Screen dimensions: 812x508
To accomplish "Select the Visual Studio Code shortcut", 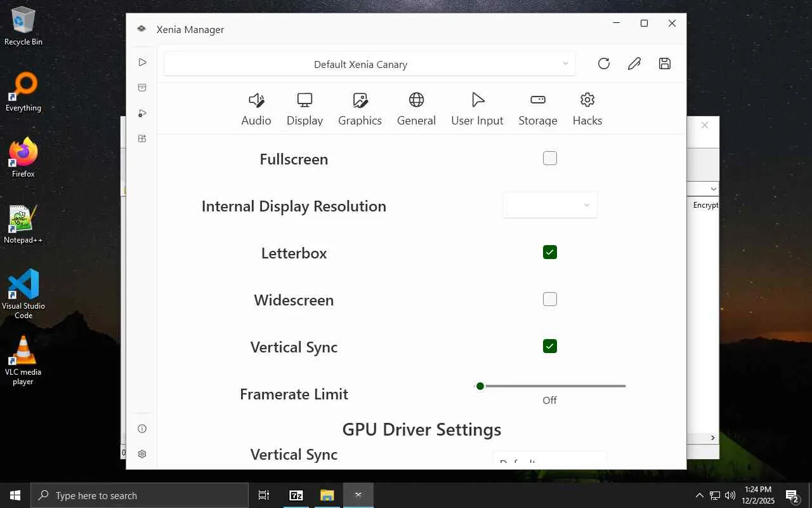I will tap(23, 293).
